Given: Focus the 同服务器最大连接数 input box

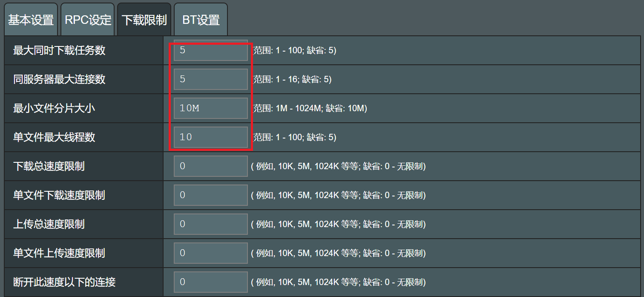Looking at the screenshot, I should [x=210, y=79].
